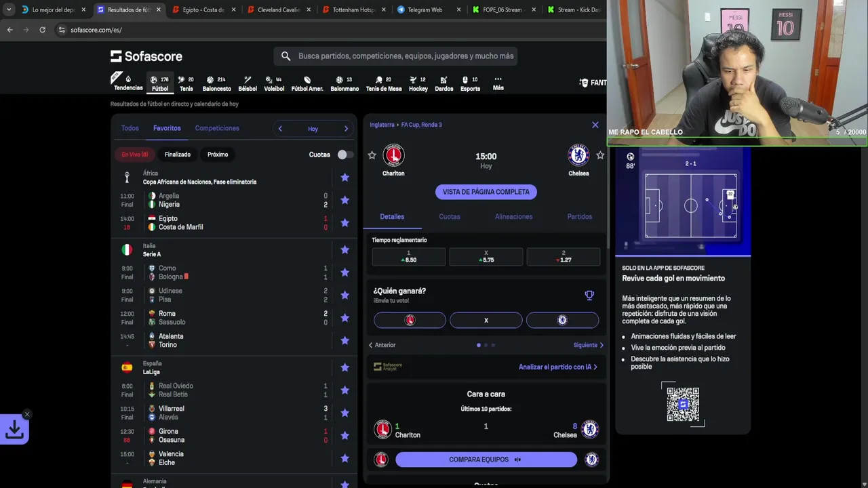Vote for Charlton to win

tap(410, 320)
